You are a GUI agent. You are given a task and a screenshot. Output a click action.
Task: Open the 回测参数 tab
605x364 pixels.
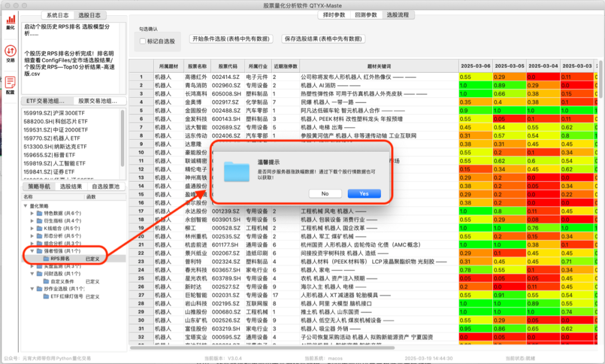366,15
